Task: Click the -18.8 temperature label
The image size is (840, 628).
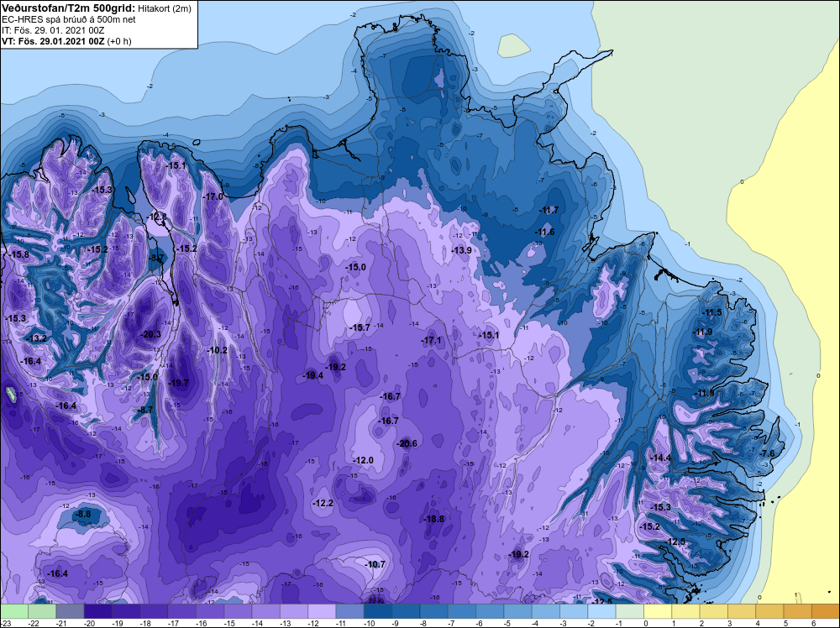Action: tap(434, 519)
